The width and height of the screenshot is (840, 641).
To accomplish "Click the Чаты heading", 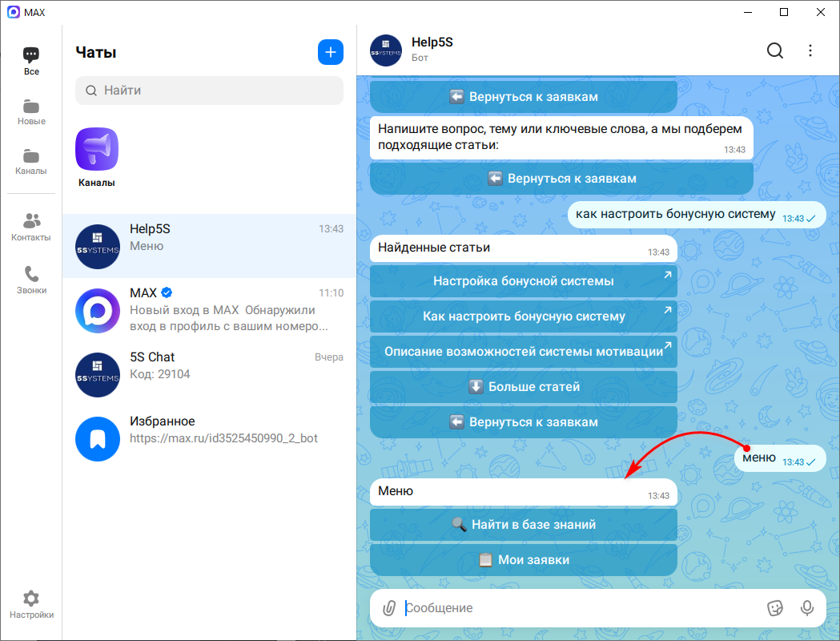I will 96,52.
